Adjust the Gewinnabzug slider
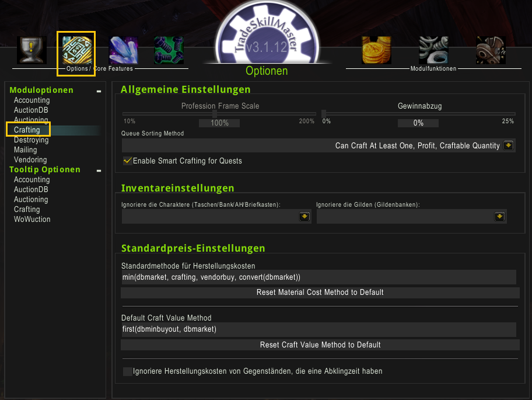 324,114
